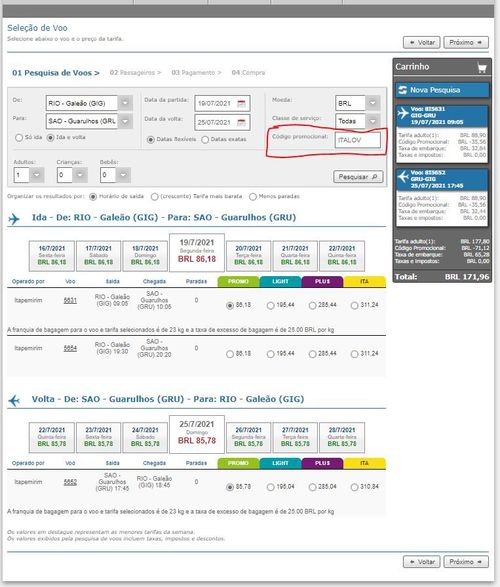Click the Nova Pesquisa button
The height and width of the screenshot is (587, 500).
[x=442, y=90]
